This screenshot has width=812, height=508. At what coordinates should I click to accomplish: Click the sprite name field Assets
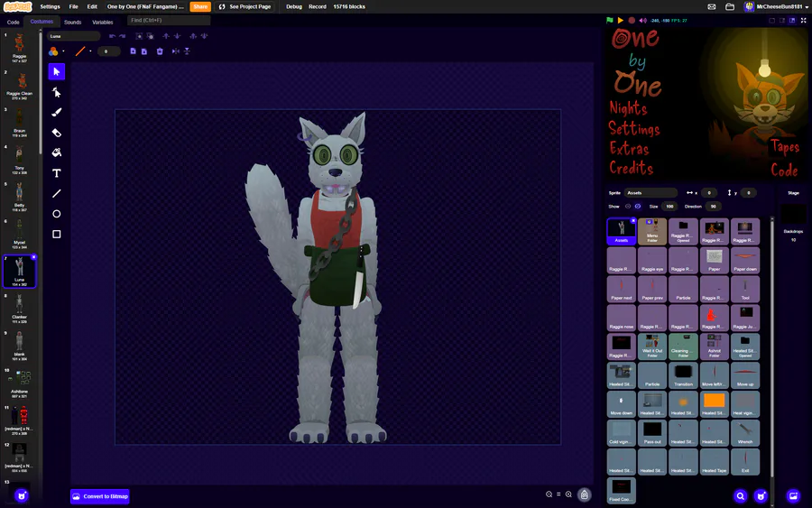651,192
